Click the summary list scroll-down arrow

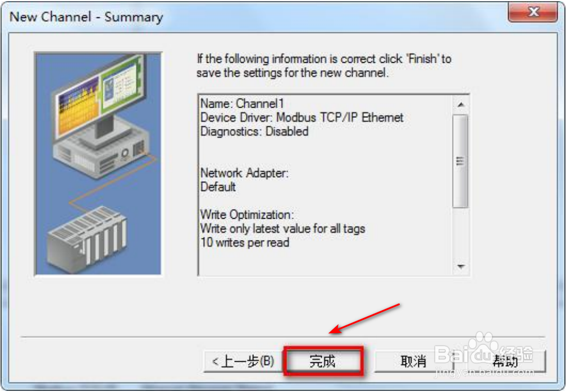coord(460,266)
